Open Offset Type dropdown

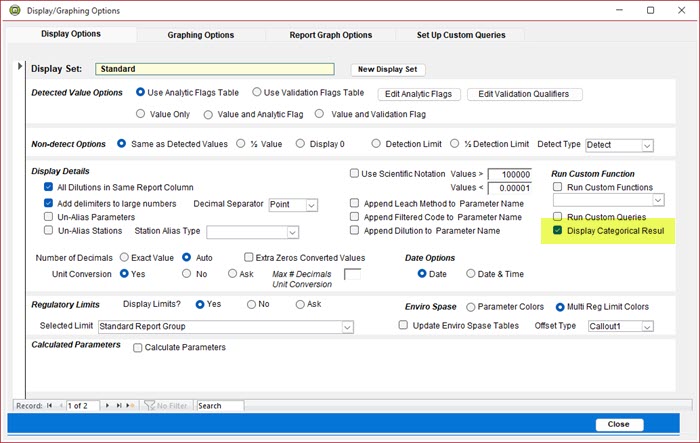click(x=647, y=326)
